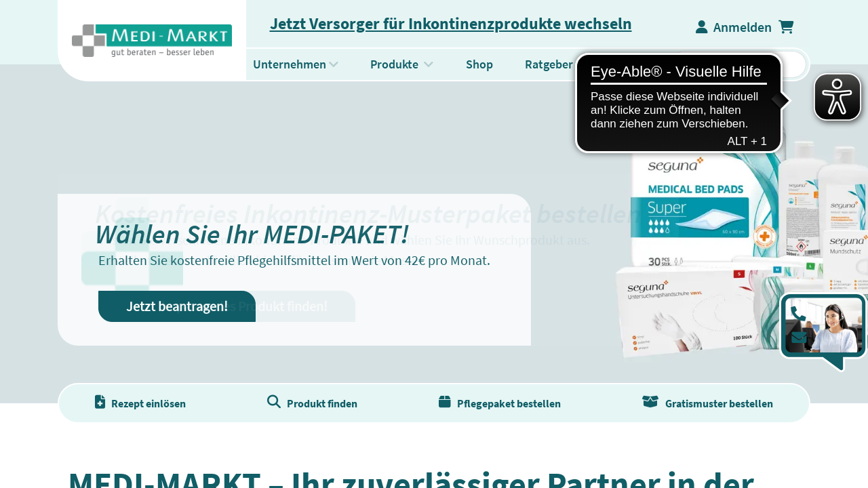Click the Jetzt beantragen! button
Screen dimensions: 868x488
tap(177, 306)
